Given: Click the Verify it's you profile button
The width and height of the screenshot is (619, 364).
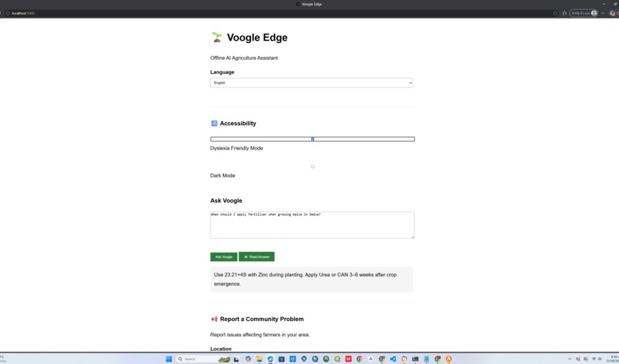Looking at the screenshot, I should 584,13.
